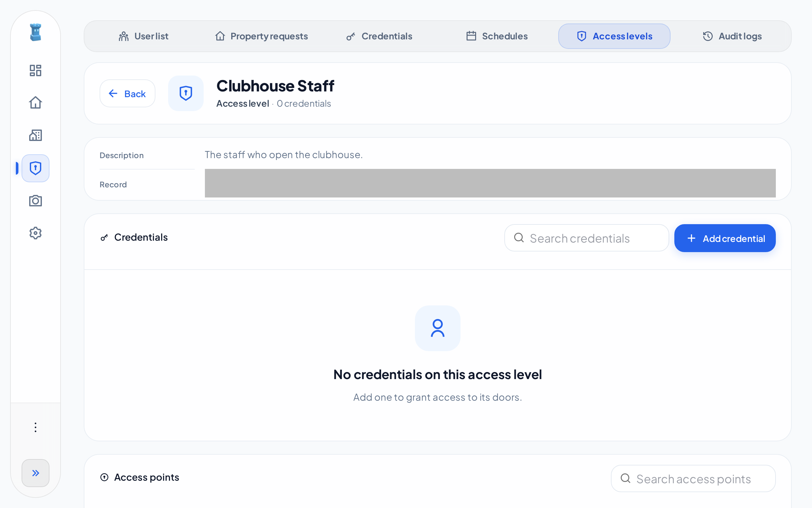Click the Add credential button

725,238
